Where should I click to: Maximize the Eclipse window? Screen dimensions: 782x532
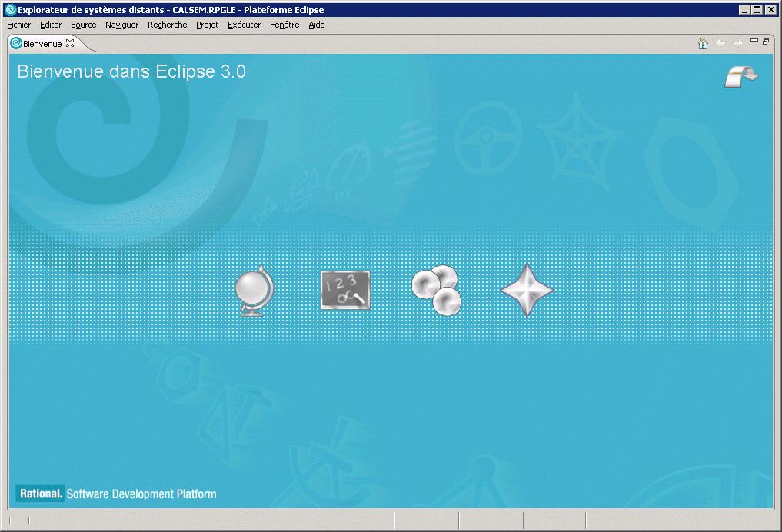click(x=757, y=9)
